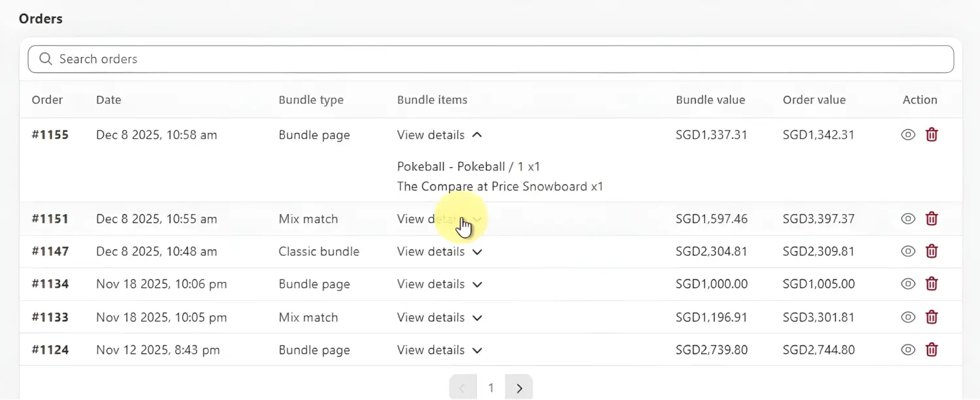Open order #1147 via its eye icon

[907, 251]
